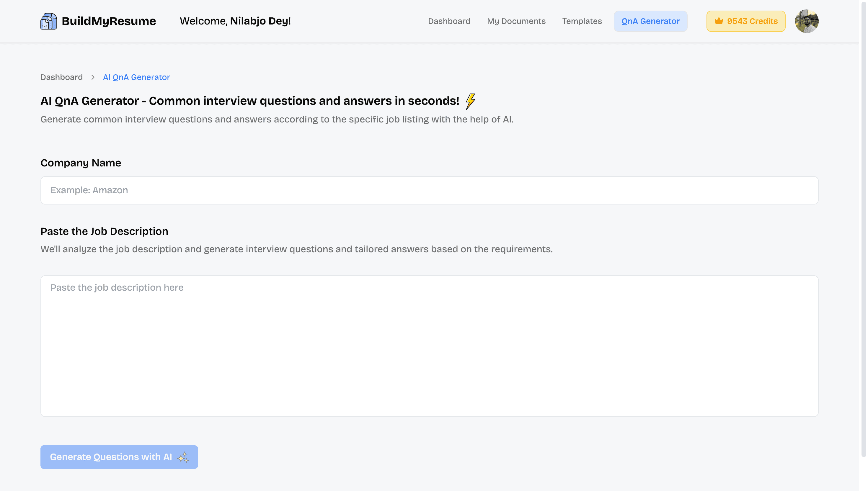This screenshot has height=491, width=868.
Task: Focus the Company Name input field
Action: pyautogui.click(x=430, y=190)
